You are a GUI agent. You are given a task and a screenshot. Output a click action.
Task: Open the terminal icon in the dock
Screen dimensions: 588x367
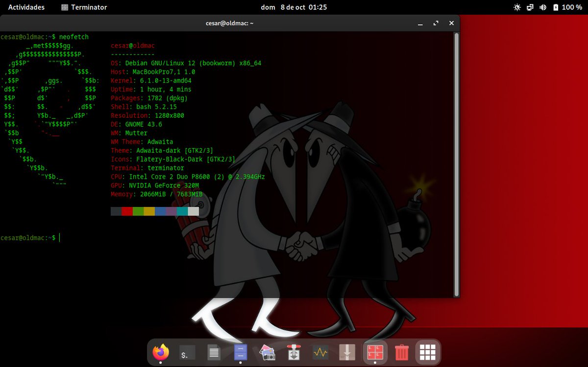(x=187, y=352)
